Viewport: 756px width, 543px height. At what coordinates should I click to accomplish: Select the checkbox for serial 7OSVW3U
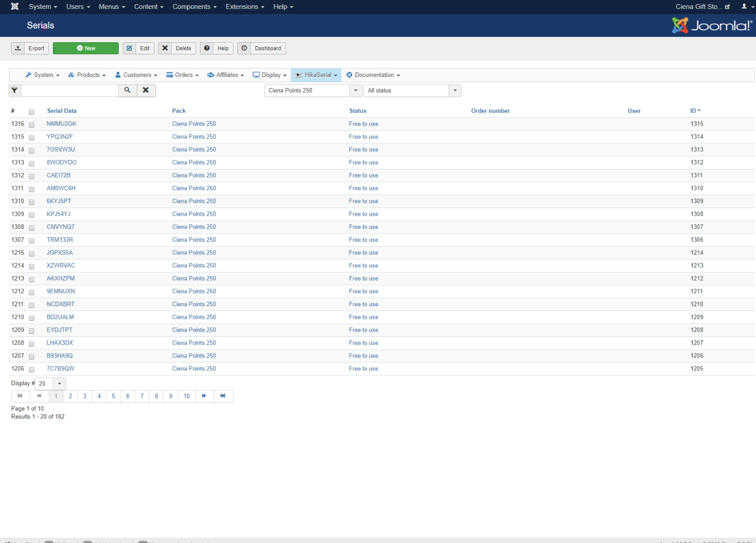click(31, 150)
